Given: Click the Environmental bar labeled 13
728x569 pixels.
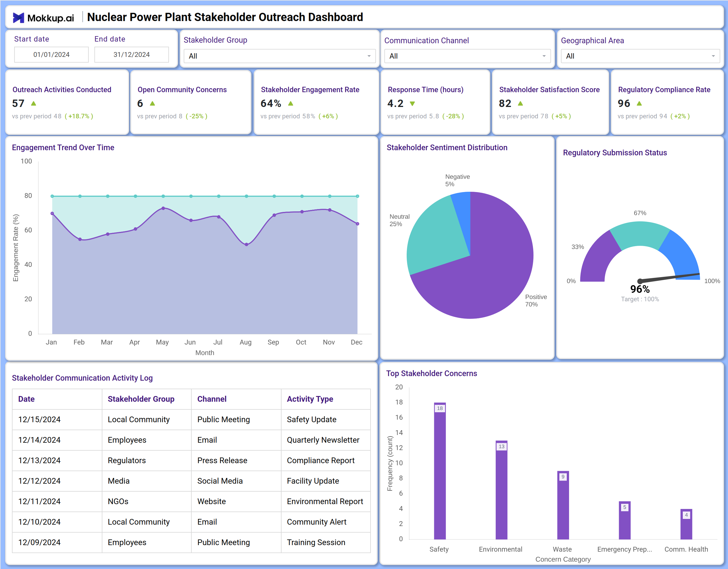Looking at the screenshot, I should pyautogui.click(x=501, y=490).
